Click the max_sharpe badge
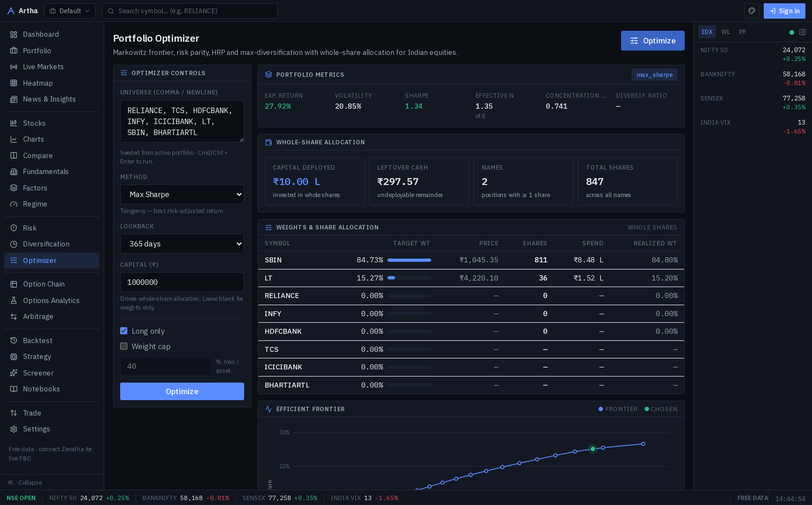812x505 pixels. [x=654, y=75]
